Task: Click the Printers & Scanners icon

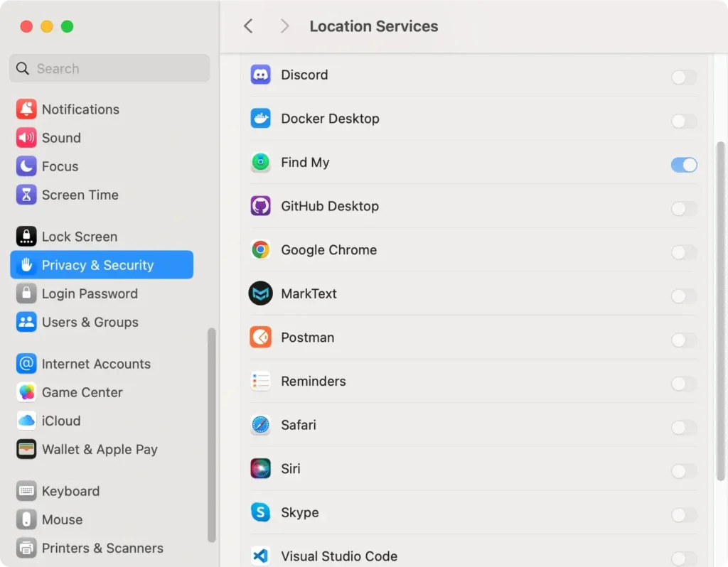Action: click(x=26, y=548)
